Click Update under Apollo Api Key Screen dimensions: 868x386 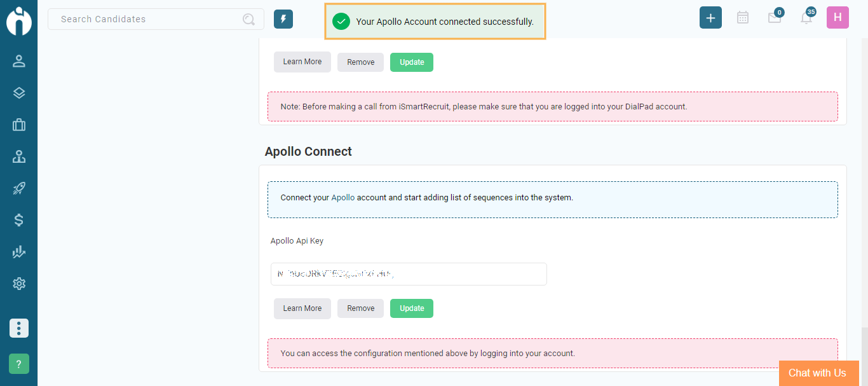[x=411, y=308]
